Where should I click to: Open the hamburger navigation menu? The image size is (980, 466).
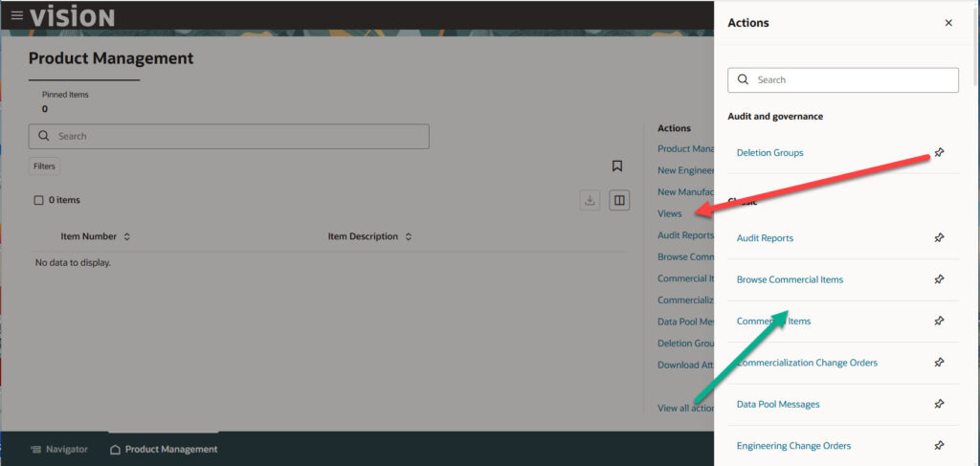tap(16, 15)
